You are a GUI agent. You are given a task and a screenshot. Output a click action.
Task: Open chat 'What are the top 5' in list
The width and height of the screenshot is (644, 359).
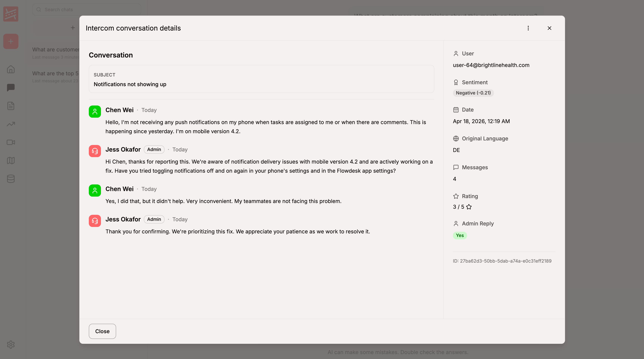pos(55,77)
